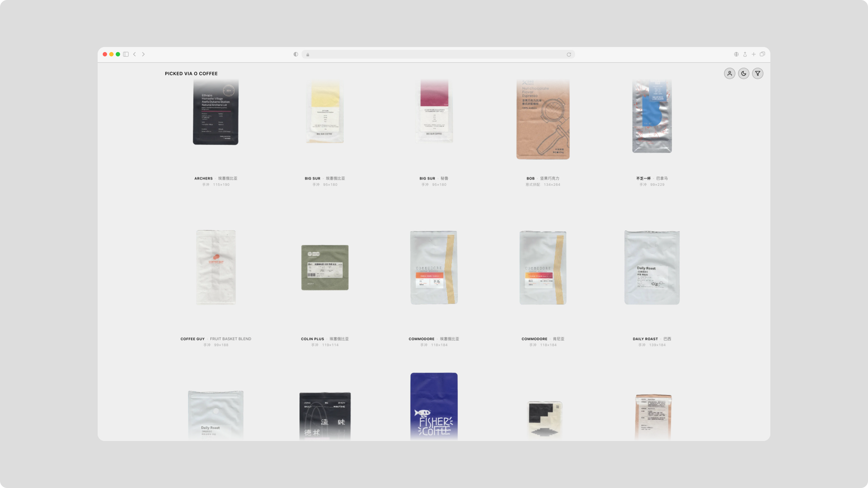Click the 不乏一杯 巴拿马 label
This screenshot has width=868, height=488.
pyautogui.click(x=652, y=179)
